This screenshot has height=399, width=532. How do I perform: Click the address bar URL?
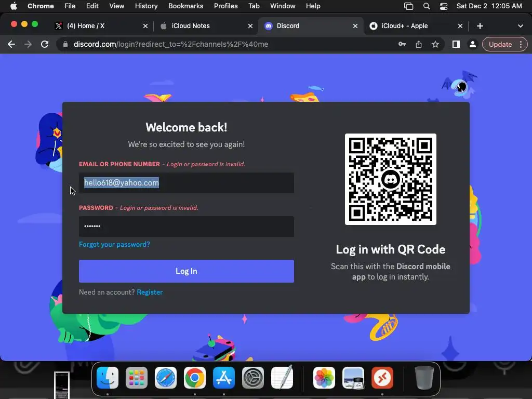(x=170, y=45)
